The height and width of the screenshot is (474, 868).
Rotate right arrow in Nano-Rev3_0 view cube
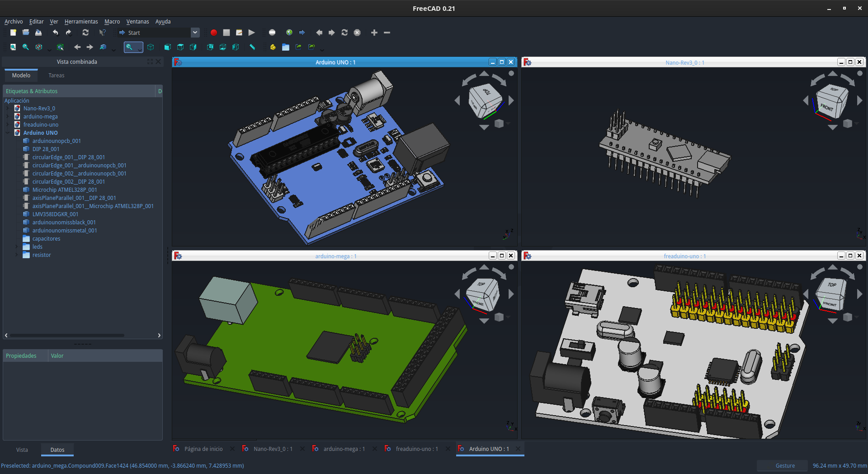(860, 100)
